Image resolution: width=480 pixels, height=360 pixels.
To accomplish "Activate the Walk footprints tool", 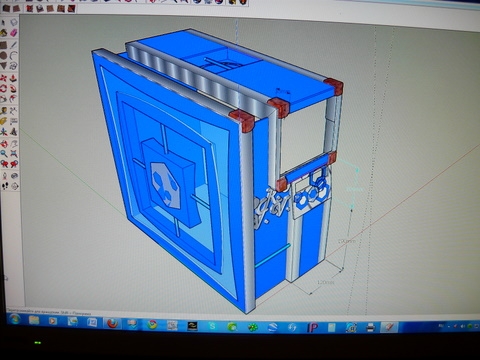I will tap(4, 186).
